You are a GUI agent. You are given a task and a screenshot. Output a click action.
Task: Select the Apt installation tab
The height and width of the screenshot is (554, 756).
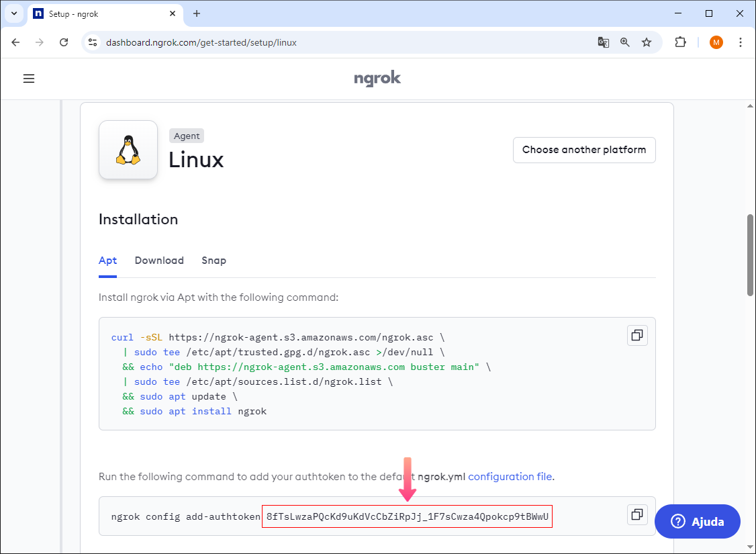click(107, 261)
